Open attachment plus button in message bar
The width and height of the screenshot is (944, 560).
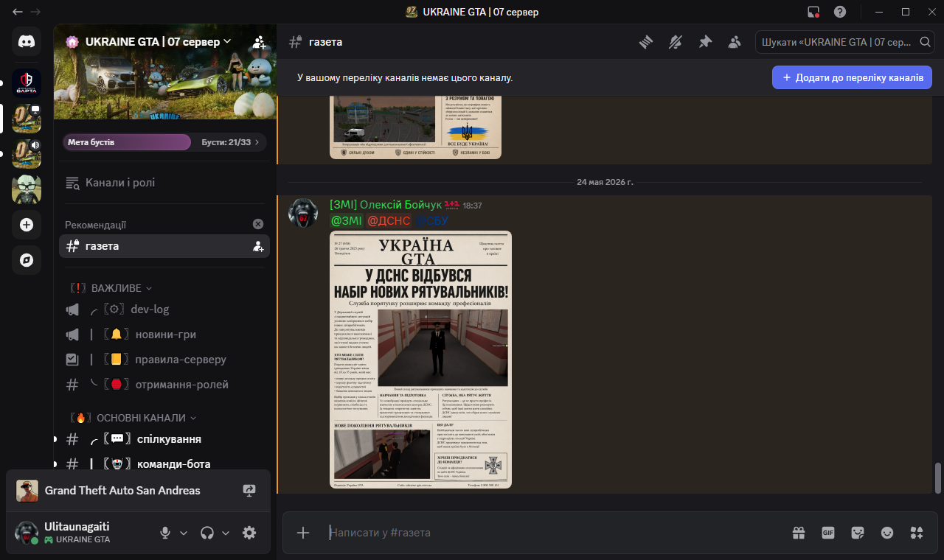303,533
